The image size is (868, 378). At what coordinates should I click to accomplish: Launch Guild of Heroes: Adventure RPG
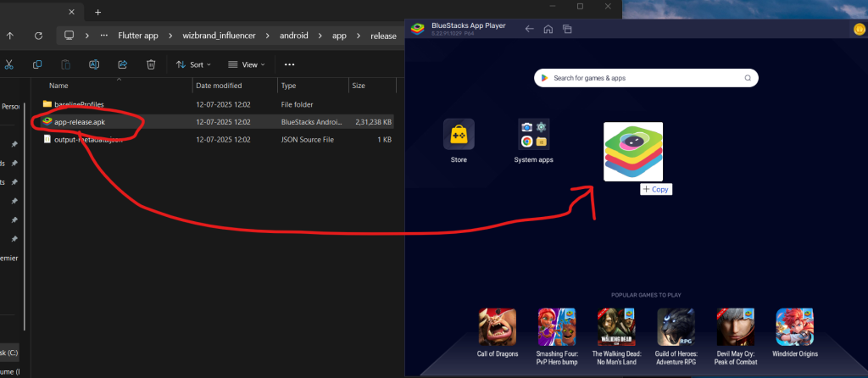(x=676, y=336)
